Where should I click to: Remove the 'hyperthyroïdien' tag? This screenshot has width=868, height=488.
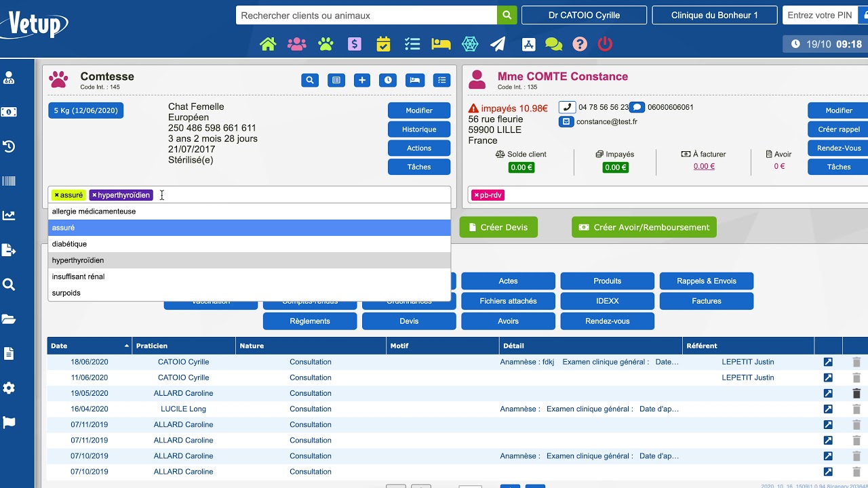tap(94, 195)
